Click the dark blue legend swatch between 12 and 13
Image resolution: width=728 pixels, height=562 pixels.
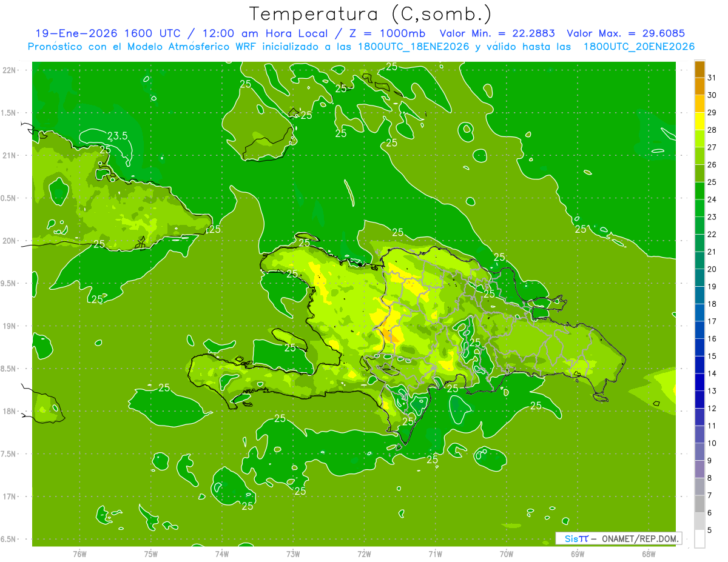click(x=699, y=400)
